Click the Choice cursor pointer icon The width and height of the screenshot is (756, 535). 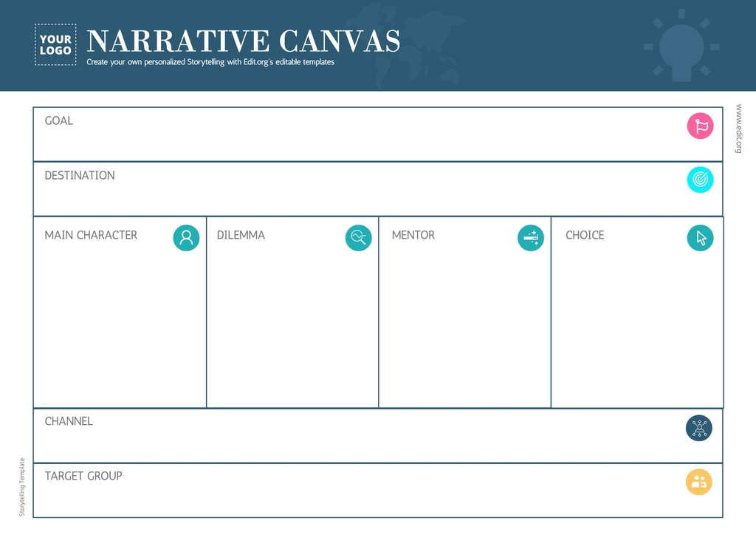(700, 238)
